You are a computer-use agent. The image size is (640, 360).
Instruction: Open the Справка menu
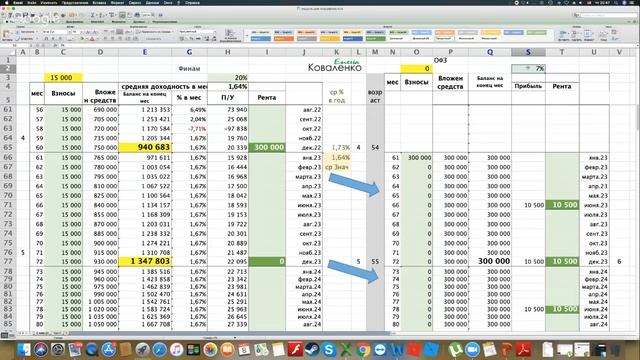click(192, 2)
